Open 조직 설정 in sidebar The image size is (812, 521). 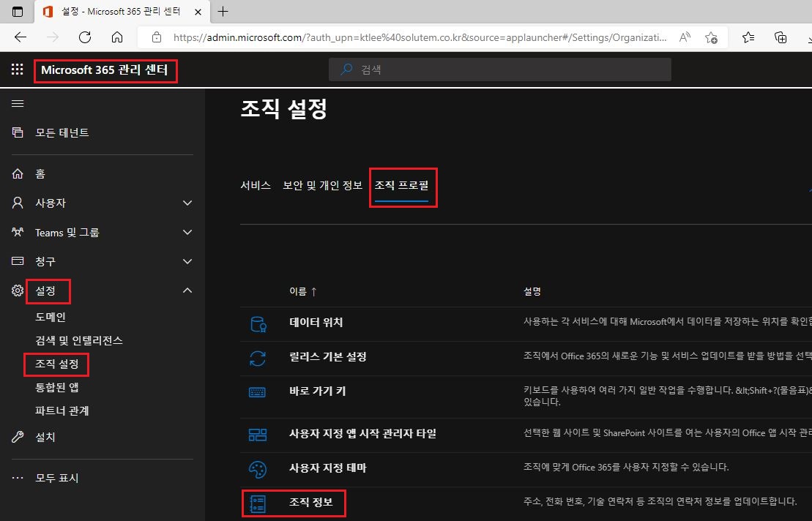tap(56, 364)
